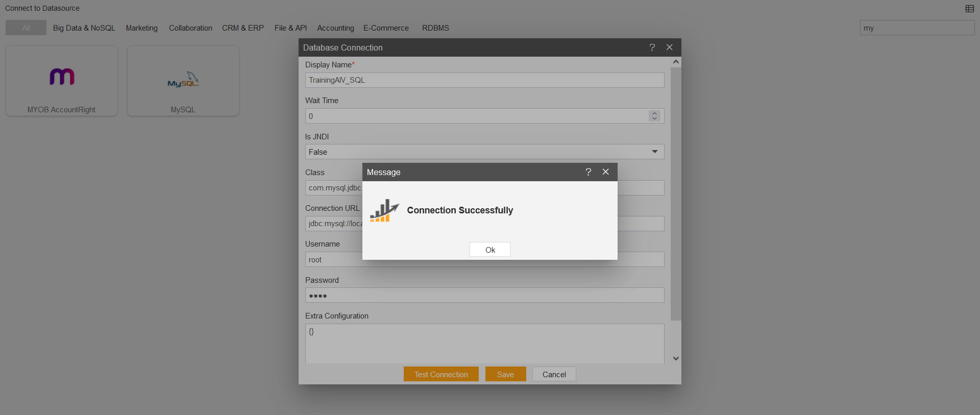Select the MYOB AccountRight datasource card
The width and height of the screenshot is (980, 415).
[62, 81]
